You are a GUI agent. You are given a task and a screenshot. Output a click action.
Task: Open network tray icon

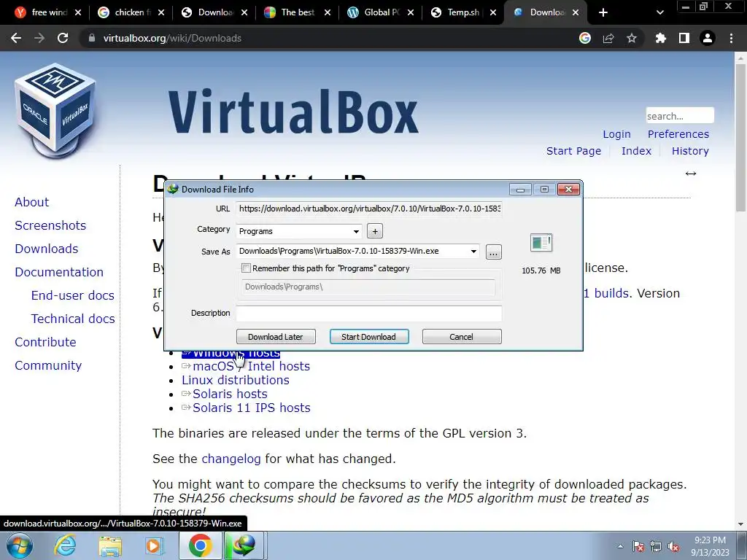tap(656, 546)
